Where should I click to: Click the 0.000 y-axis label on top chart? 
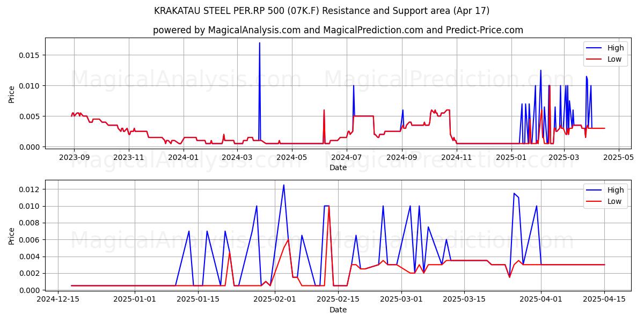click(30, 147)
